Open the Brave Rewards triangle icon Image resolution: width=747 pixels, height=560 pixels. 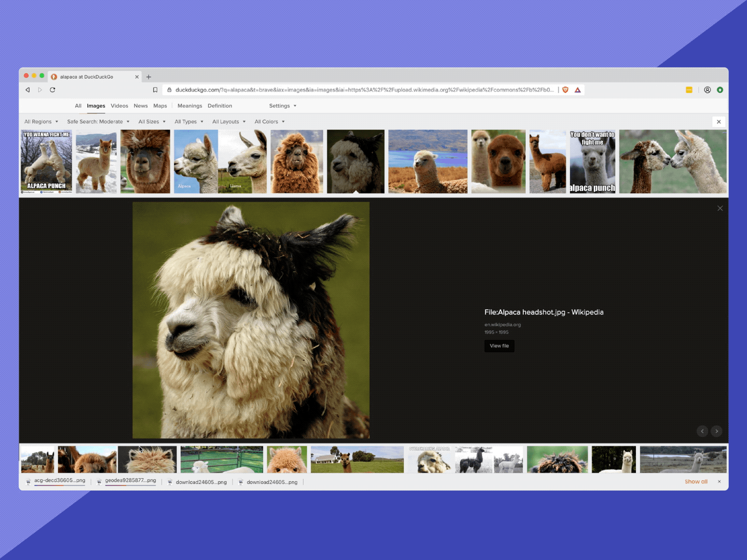point(578,90)
